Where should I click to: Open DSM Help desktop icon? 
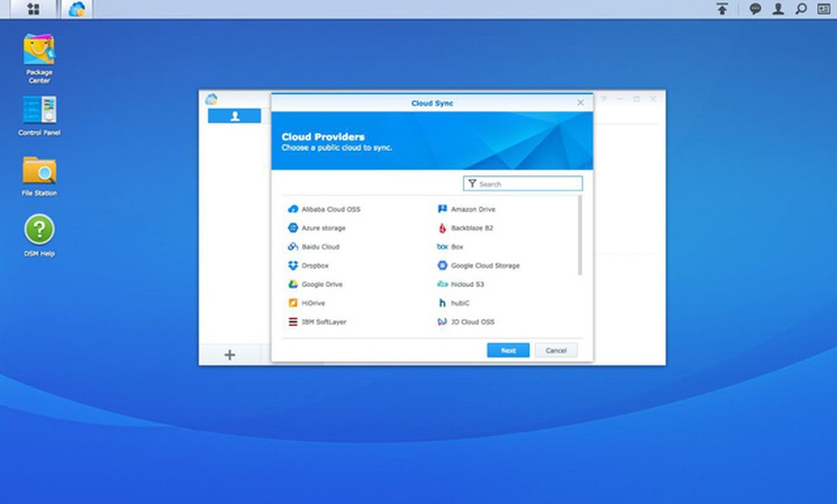click(39, 235)
